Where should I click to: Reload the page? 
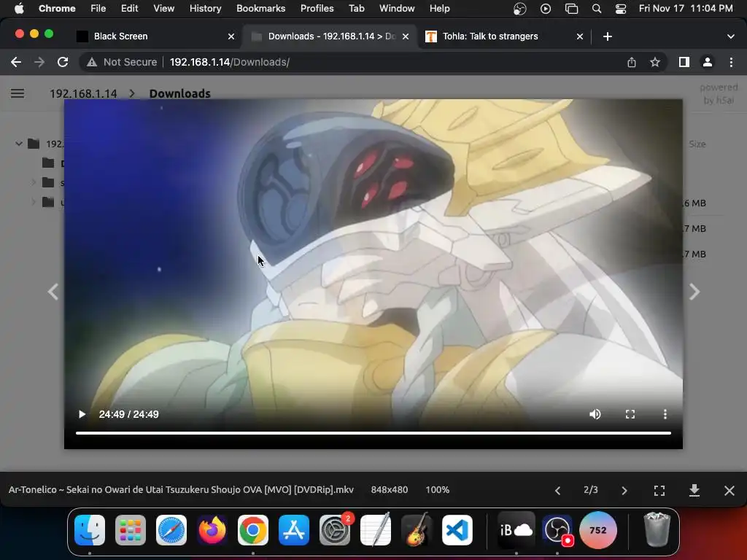63,62
